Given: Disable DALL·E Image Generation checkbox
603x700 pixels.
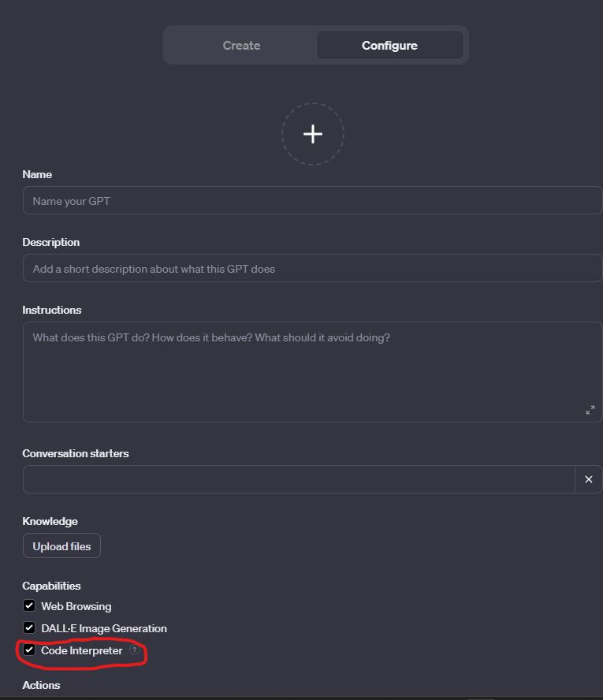Looking at the screenshot, I should pos(29,627).
